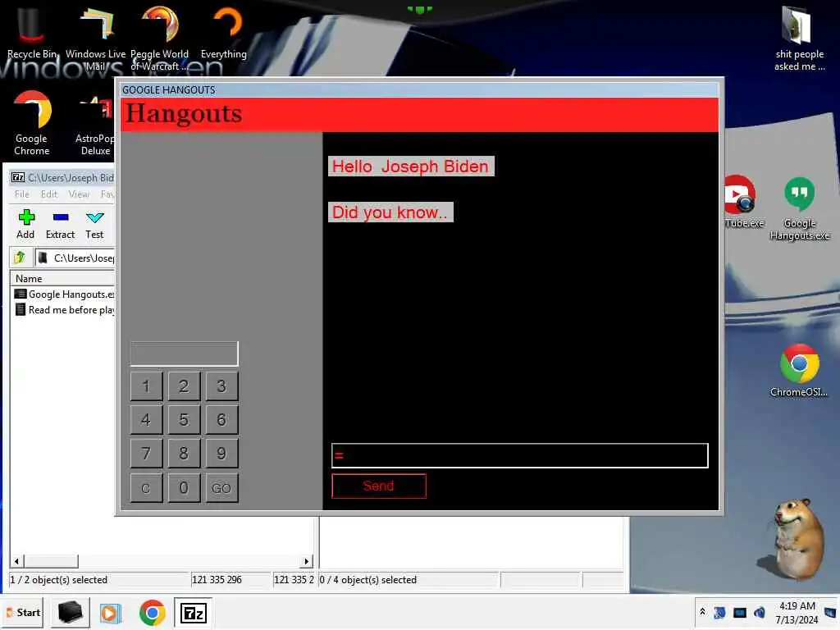Click the Name column header in 7-Zip
The height and width of the screenshot is (630, 840).
click(x=62, y=279)
